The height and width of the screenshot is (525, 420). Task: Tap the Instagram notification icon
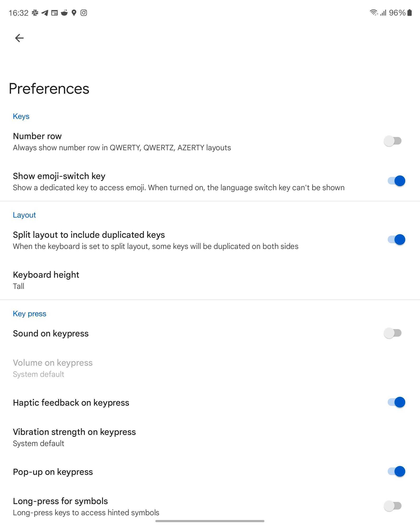(x=84, y=13)
